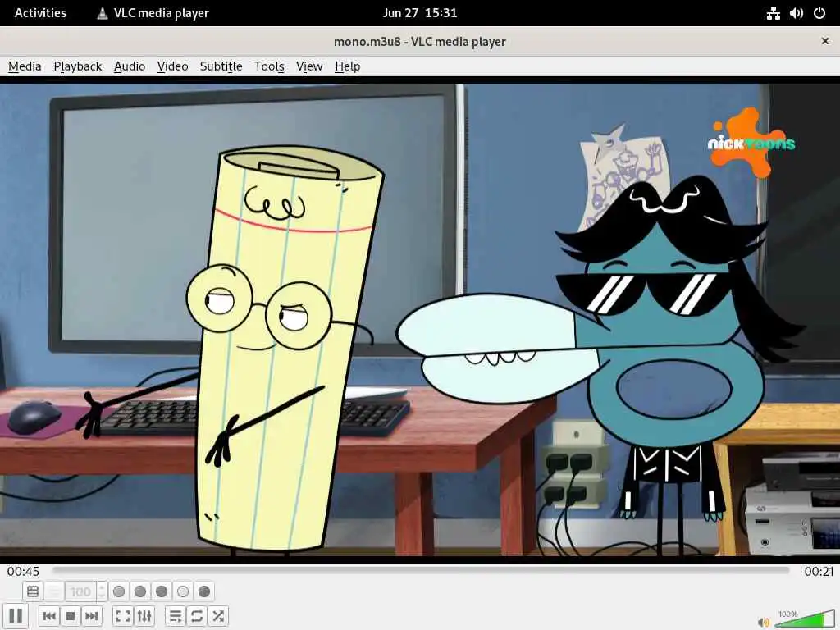Seek on the playback progress bar
Screen dimensions: 840x630
tap(421, 571)
